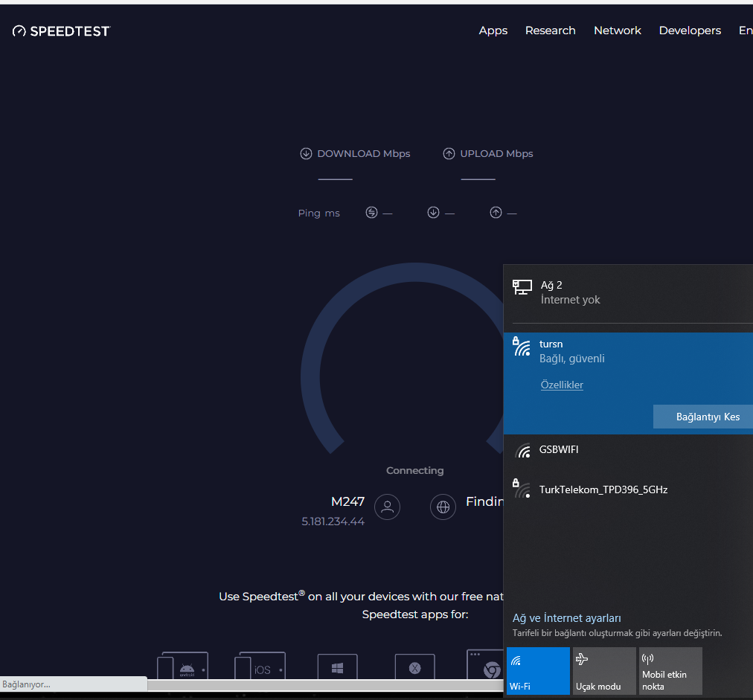This screenshot has height=700, width=753.
Task: Select the Ağ 2 wired network entry
Action: [628, 292]
